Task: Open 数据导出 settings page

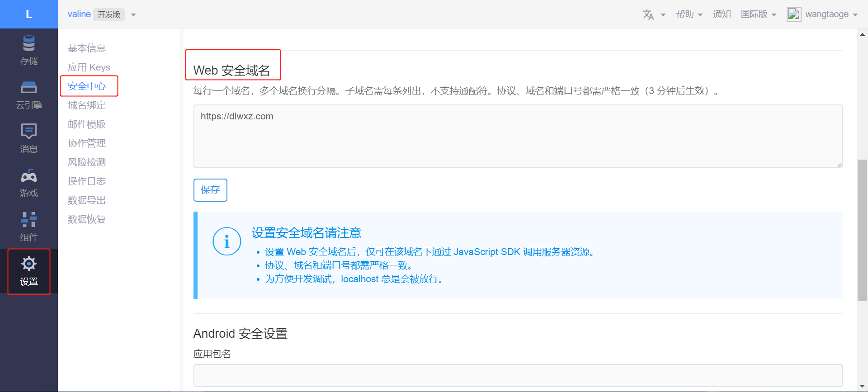Action: coord(87,200)
